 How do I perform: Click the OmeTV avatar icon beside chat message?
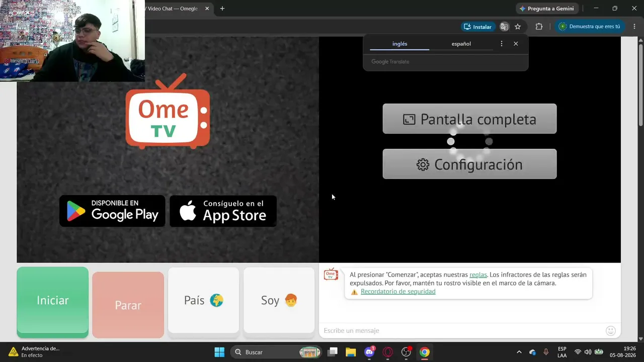(x=331, y=275)
